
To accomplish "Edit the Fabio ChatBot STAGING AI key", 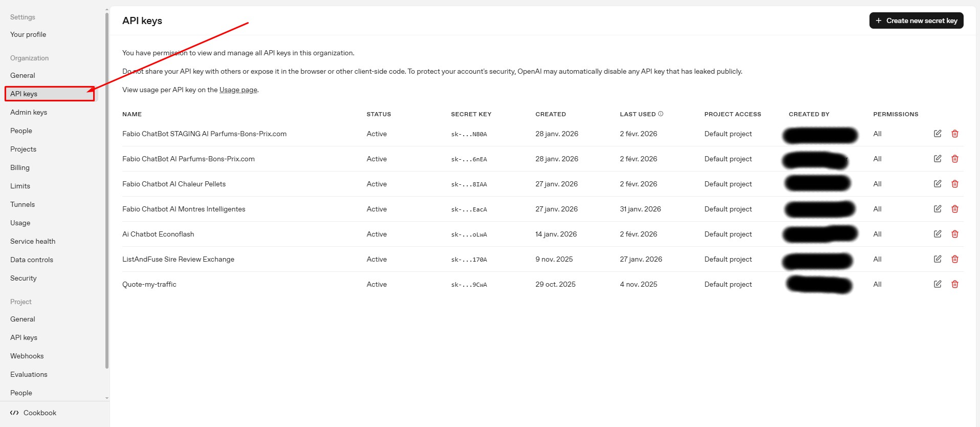I will (x=938, y=134).
